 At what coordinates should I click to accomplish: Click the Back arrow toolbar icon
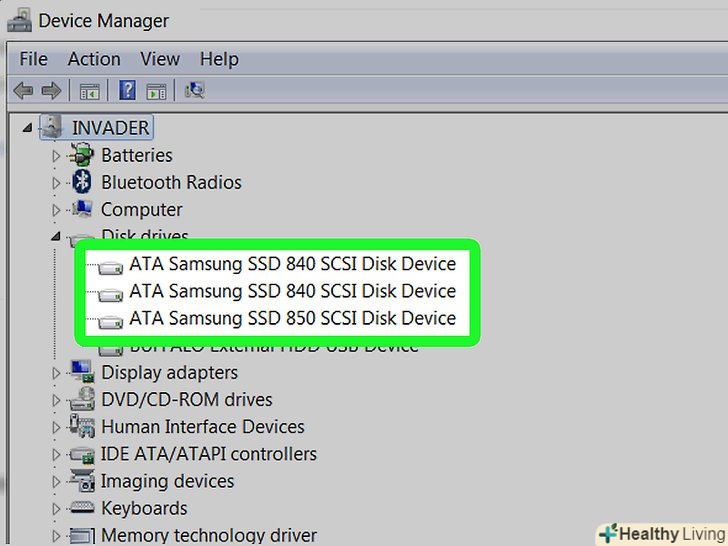click(x=23, y=90)
